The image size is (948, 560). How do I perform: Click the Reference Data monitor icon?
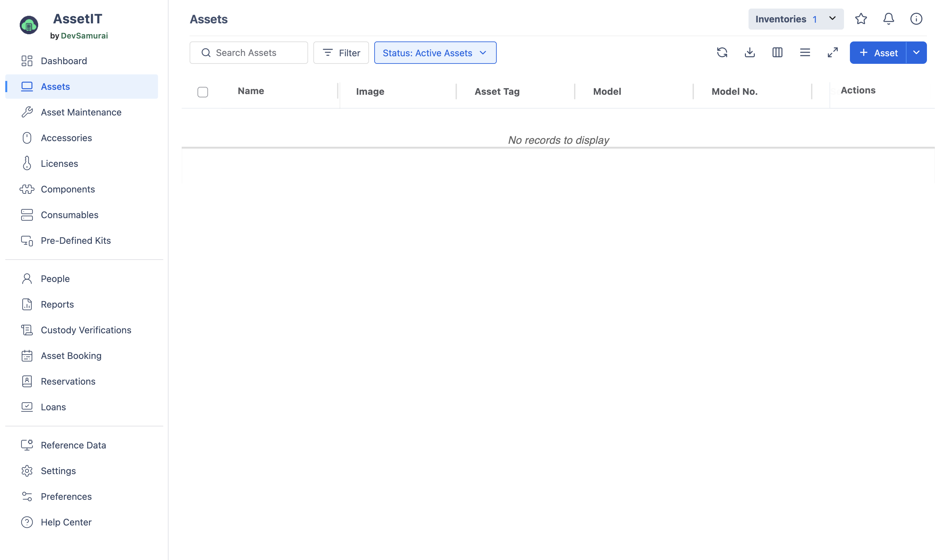(27, 445)
